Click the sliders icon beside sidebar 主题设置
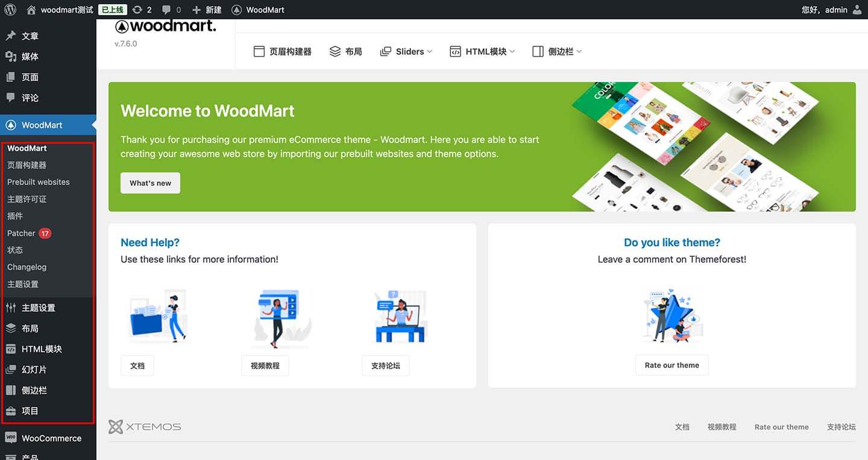This screenshot has width=868, height=460. (x=11, y=308)
